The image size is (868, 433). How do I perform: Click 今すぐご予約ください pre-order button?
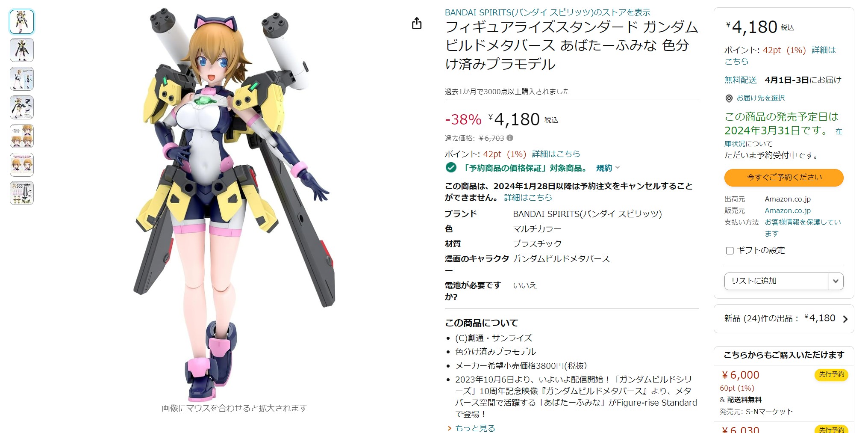(x=784, y=178)
